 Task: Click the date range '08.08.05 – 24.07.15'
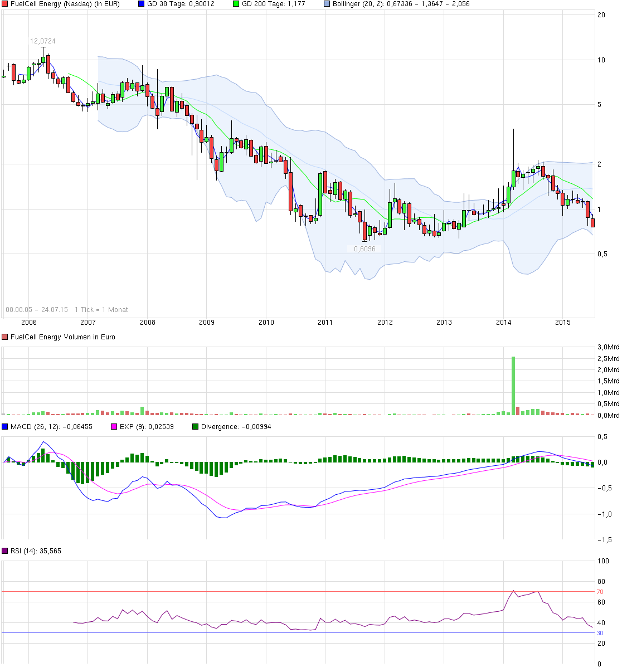37,310
